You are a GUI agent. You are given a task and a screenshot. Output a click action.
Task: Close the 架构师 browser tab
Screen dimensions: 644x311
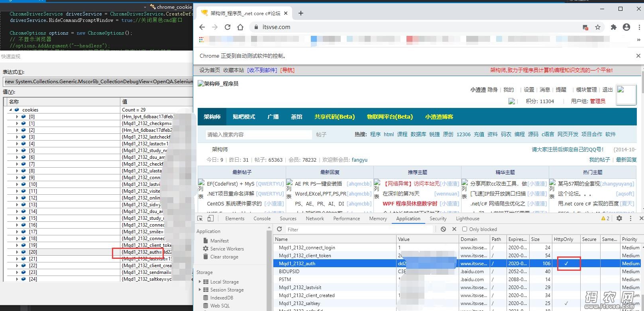point(286,13)
